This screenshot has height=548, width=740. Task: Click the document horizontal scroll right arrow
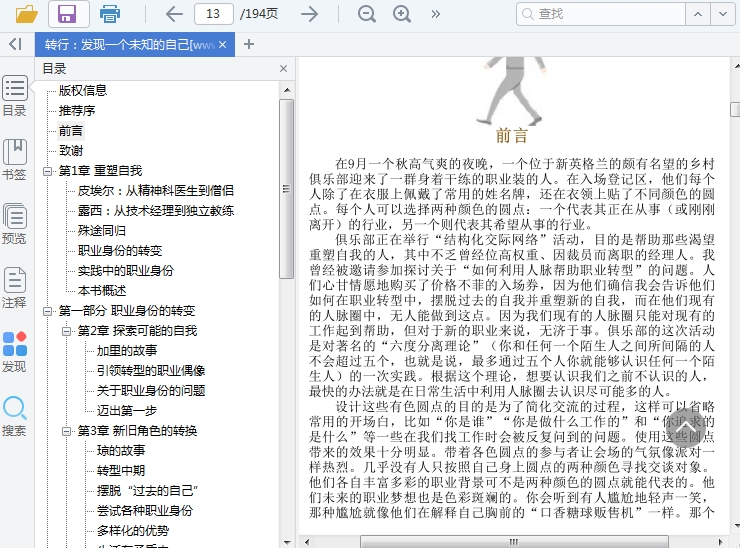tap(721, 542)
